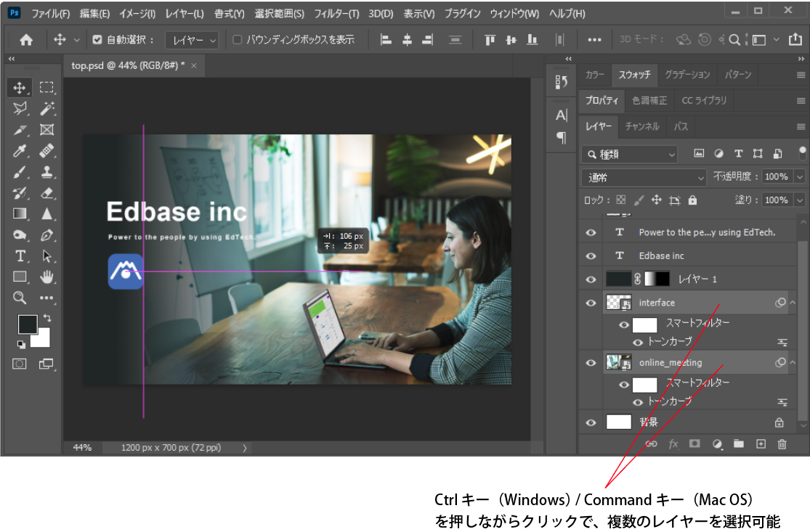Delete layer with trash icon

(782, 443)
